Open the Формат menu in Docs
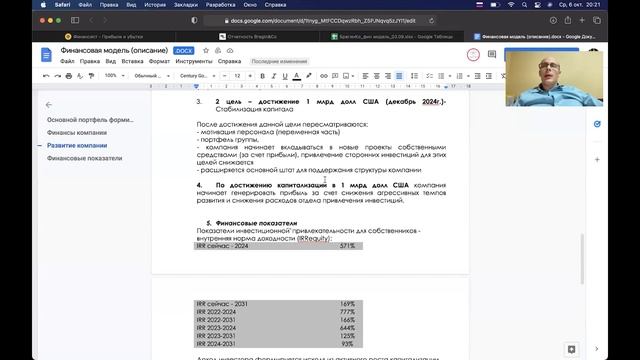The image size is (640, 360). point(159,61)
